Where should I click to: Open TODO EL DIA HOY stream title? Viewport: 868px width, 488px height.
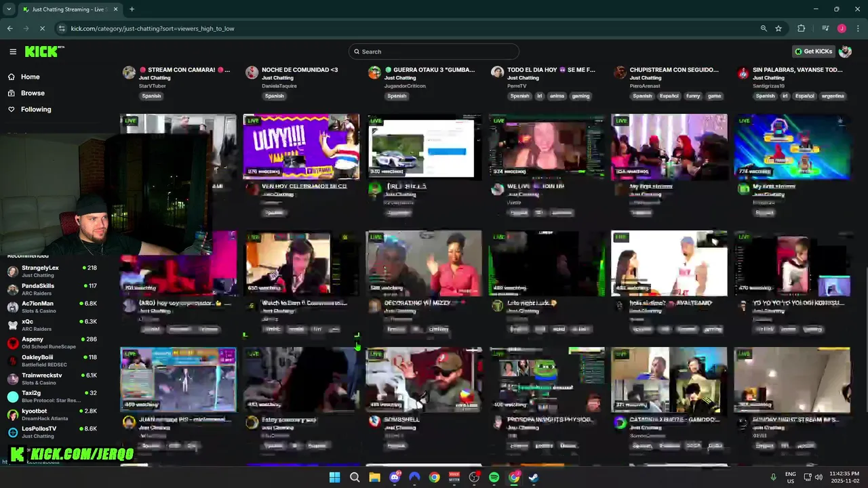pyautogui.click(x=551, y=70)
